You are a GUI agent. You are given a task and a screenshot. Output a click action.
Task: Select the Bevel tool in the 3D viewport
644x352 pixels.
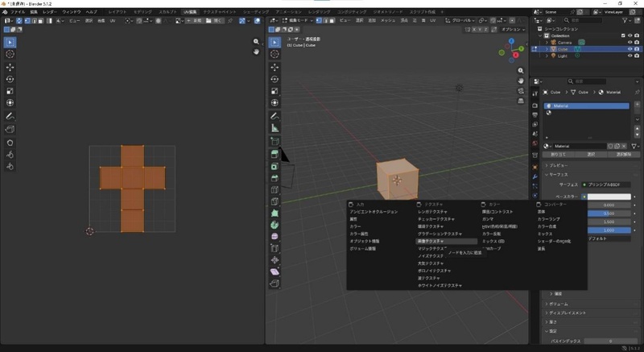coord(275,178)
